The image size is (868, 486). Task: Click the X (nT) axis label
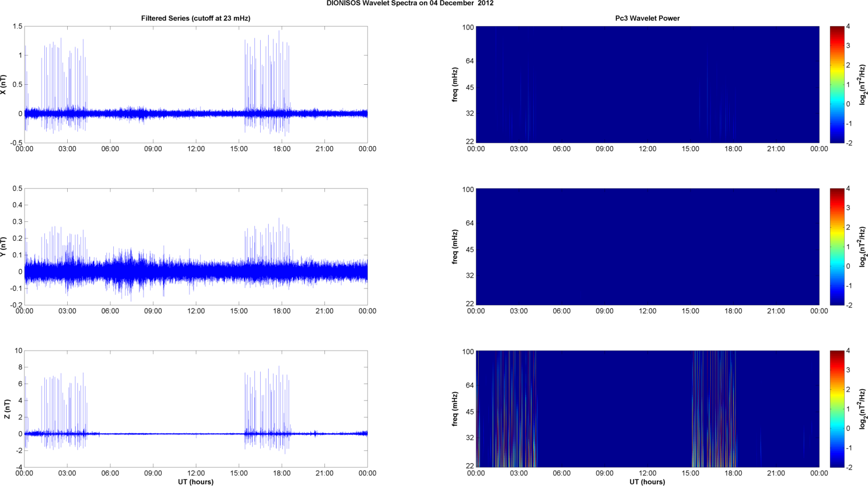click(x=5, y=85)
